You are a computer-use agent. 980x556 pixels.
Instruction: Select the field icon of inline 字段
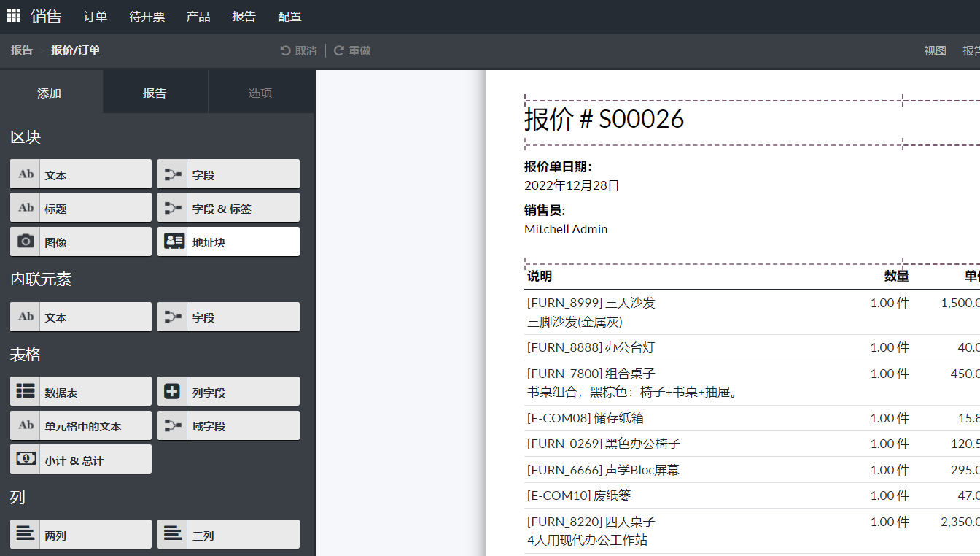pyautogui.click(x=173, y=317)
